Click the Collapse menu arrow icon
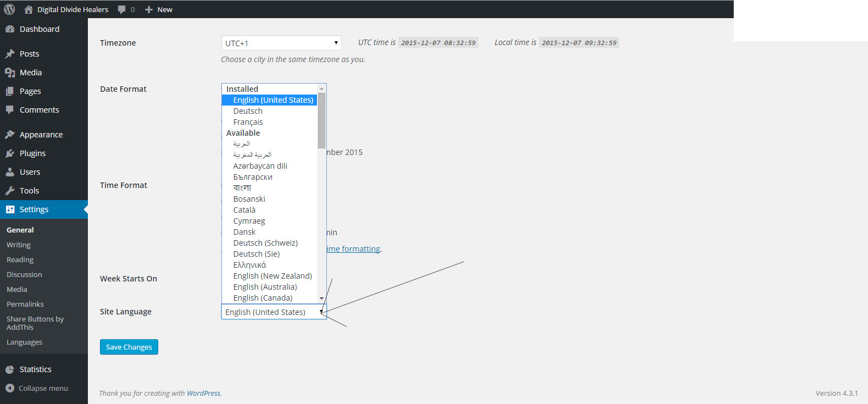The image size is (868, 404). pyautogui.click(x=10, y=388)
